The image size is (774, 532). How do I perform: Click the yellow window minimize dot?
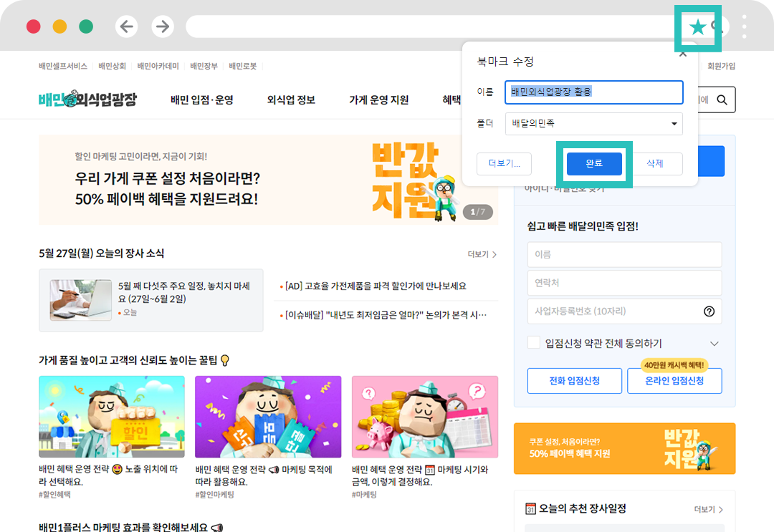pos(59,26)
